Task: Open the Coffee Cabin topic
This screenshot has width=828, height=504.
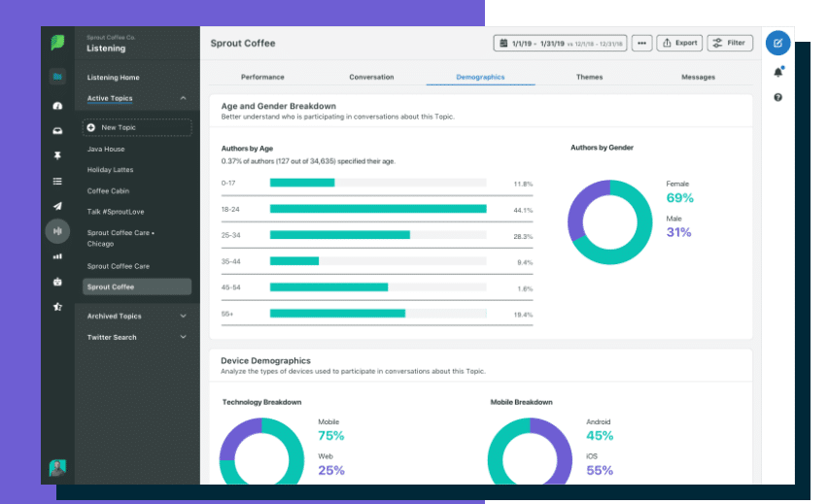Action: (108, 191)
